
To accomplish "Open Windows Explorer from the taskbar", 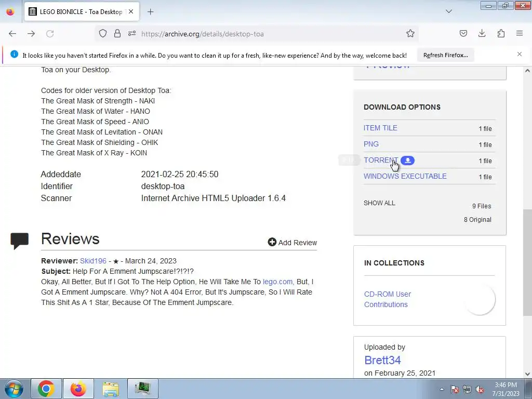I will (111, 389).
